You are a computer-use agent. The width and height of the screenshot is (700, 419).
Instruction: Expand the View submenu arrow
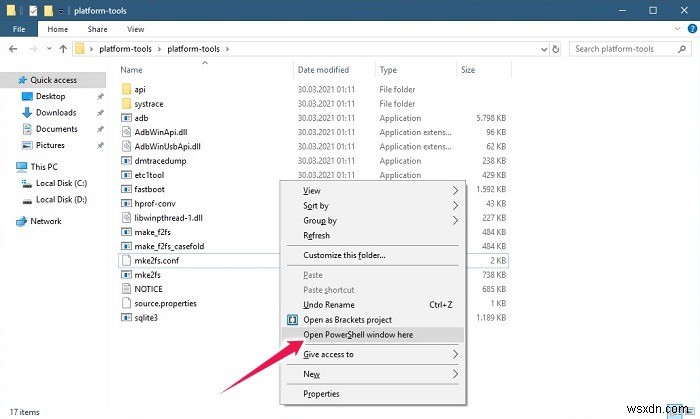(456, 191)
